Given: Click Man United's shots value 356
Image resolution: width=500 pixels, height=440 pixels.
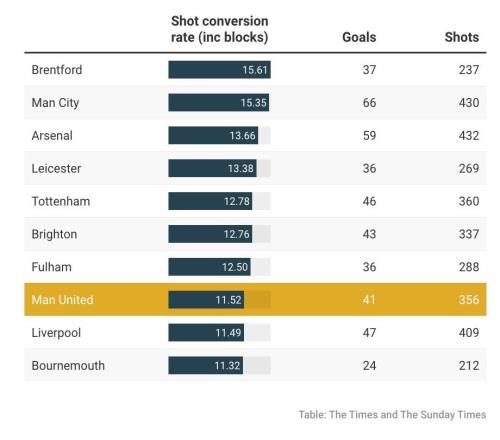Looking at the screenshot, I should [469, 300].
